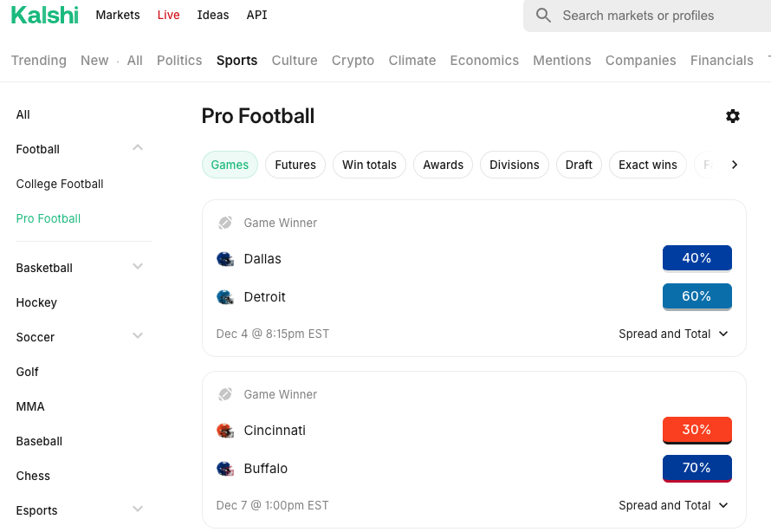Open the settings gear on Pro Football page
Screen dimensions: 771x532
tap(733, 116)
